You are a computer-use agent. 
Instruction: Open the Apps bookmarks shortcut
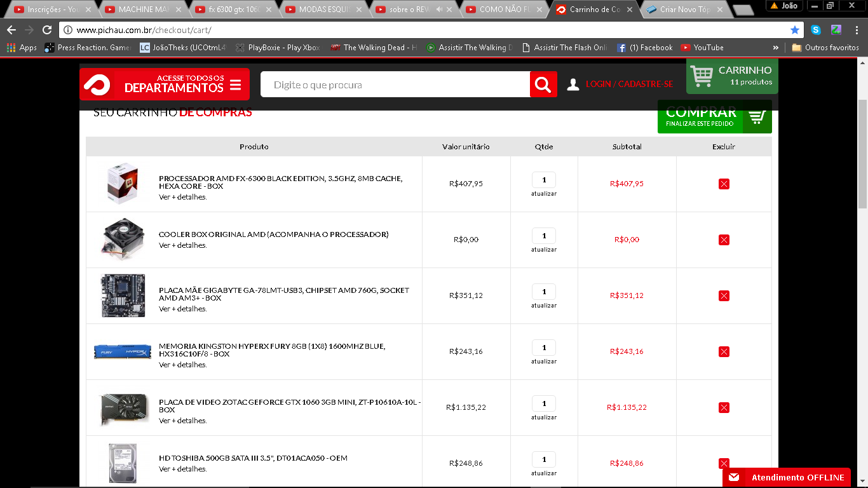pyautogui.click(x=22, y=48)
